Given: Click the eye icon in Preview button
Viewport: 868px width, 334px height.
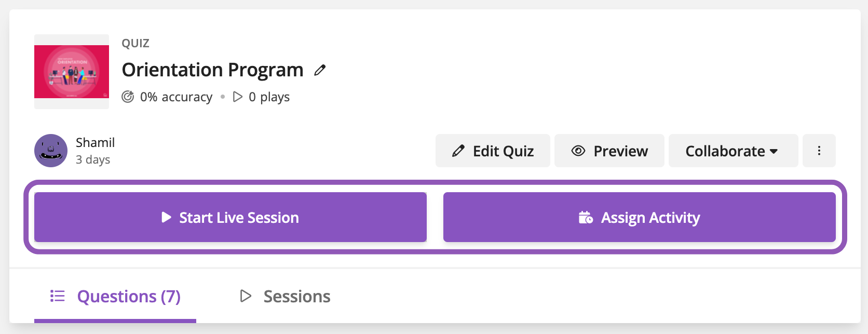Looking at the screenshot, I should click(578, 151).
